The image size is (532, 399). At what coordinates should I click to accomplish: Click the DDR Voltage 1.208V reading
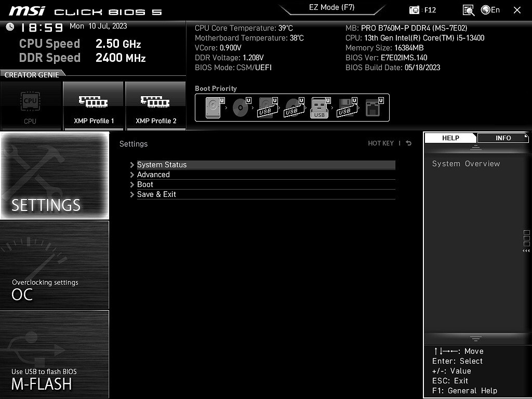point(229,58)
